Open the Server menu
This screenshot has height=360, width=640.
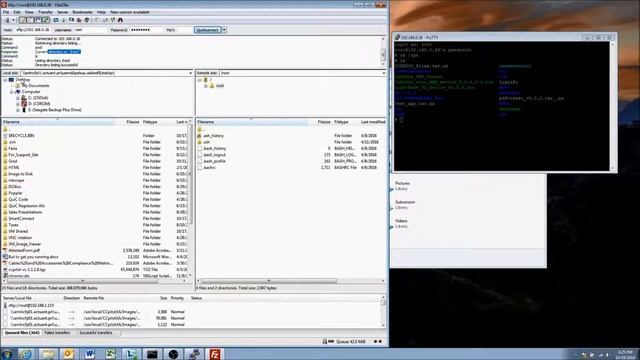click(x=63, y=12)
